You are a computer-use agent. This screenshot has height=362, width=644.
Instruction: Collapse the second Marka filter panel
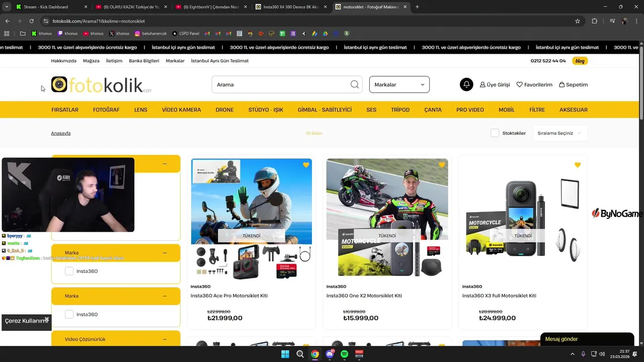(x=165, y=296)
